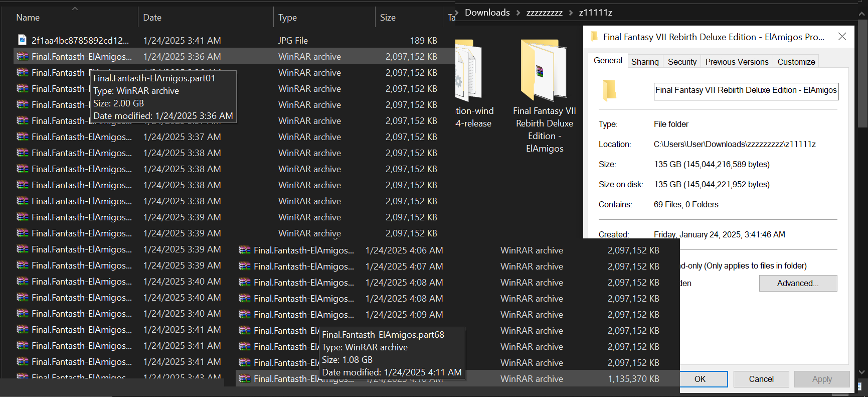Click the WinRAR icon of the 1,135,370 KB archive

[245, 378]
